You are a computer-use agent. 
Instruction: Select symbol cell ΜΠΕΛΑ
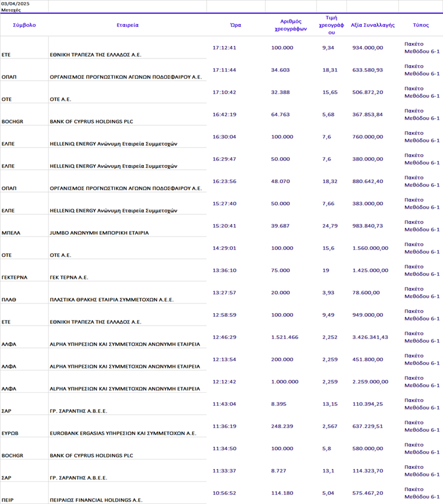pyautogui.click(x=11, y=233)
